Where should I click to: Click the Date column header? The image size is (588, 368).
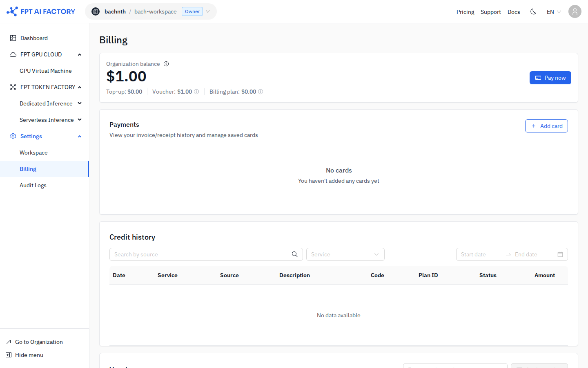[119, 275]
